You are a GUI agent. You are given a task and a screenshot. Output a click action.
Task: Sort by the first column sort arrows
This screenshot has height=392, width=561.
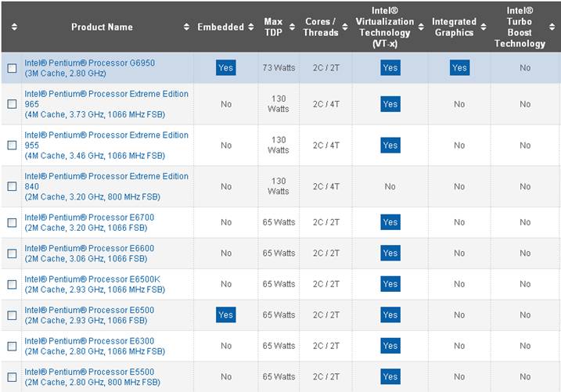click(14, 27)
